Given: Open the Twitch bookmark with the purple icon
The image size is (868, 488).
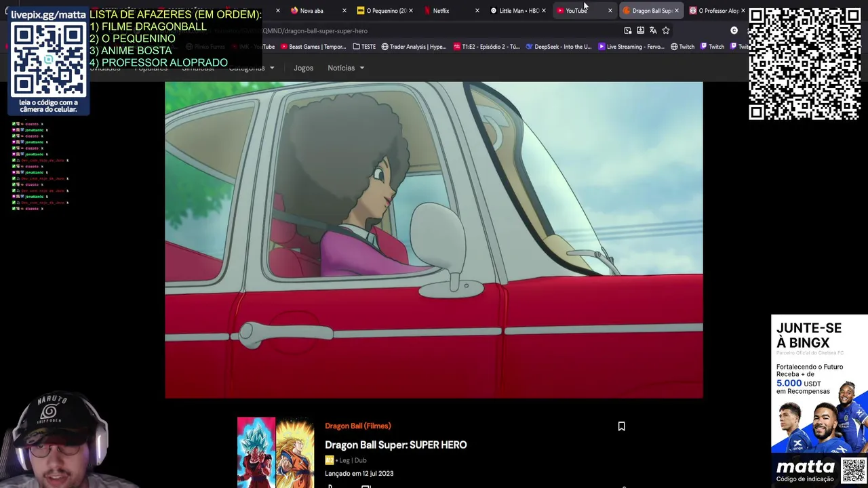Looking at the screenshot, I should [712, 47].
